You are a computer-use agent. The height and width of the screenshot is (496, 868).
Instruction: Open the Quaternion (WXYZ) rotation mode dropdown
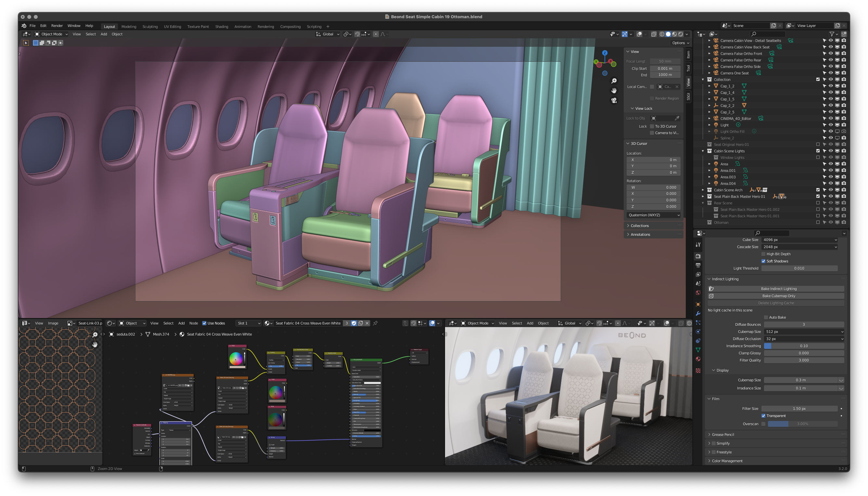tap(654, 215)
